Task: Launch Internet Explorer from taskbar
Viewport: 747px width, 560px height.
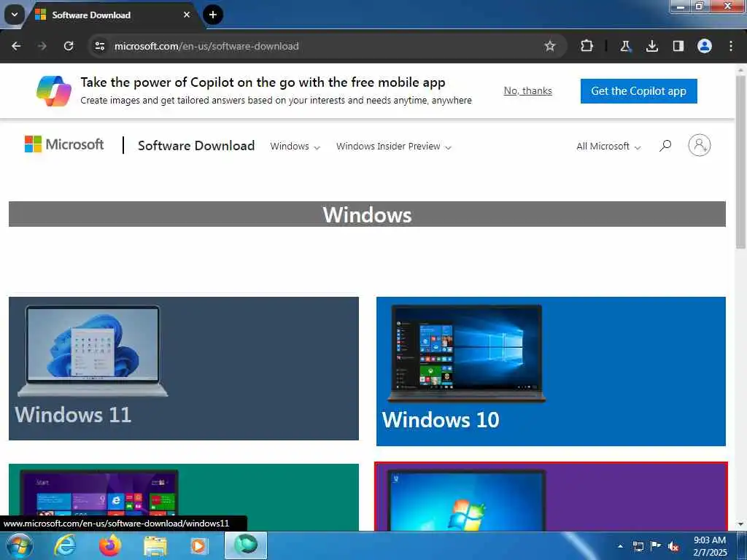Action: click(65, 545)
